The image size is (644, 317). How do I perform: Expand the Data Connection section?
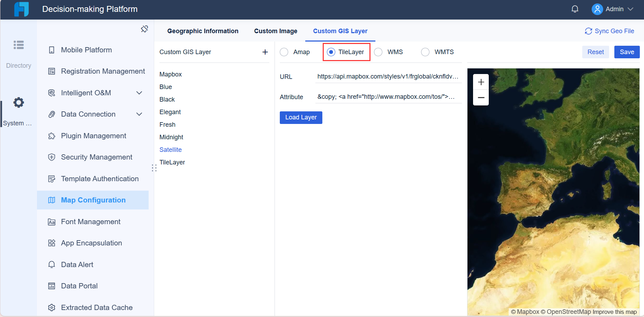(x=139, y=114)
